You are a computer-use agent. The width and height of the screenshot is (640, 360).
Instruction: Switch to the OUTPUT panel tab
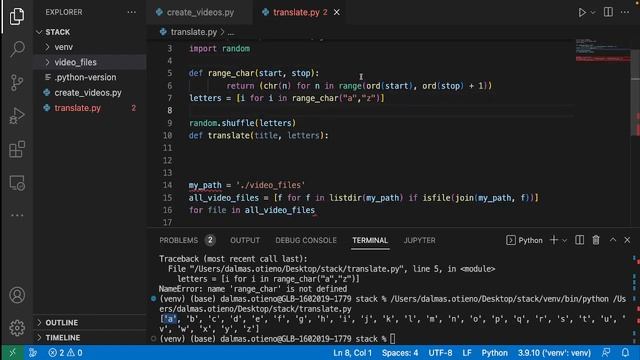pos(245,240)
